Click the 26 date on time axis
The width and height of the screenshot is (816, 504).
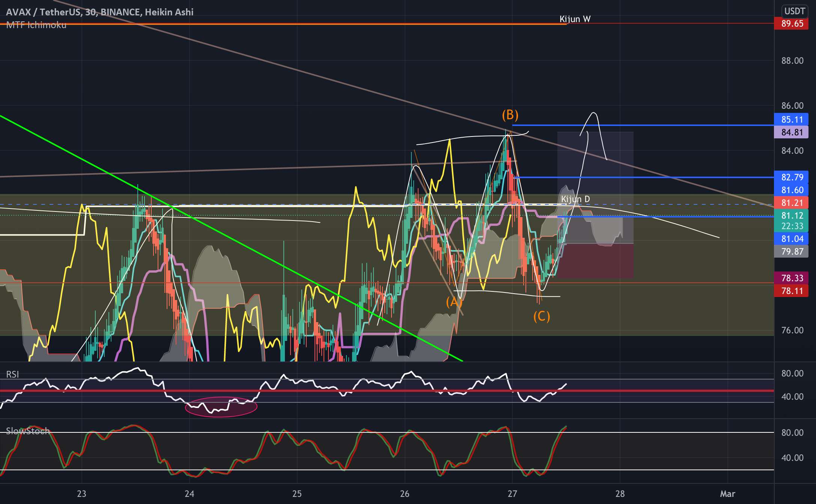click(405, 494)
